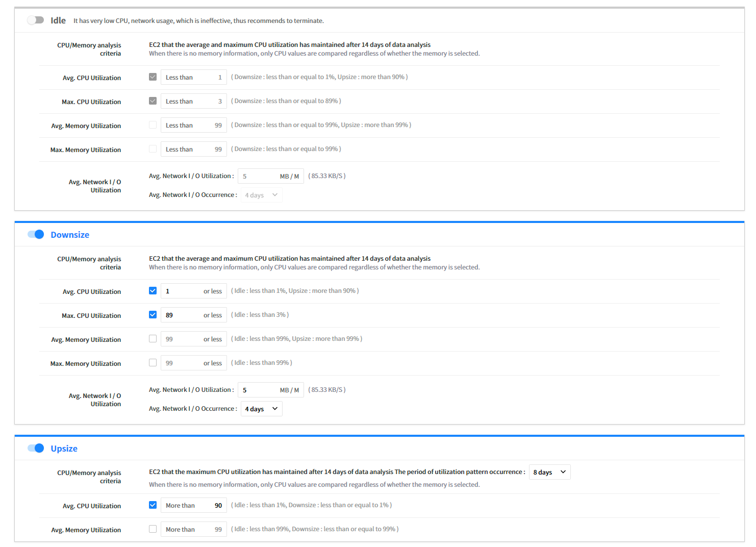Uncheck Downsize Max. CPU Utilization checkbox
The height and width of the screenshot is (547, 756).
pos(153,315)
